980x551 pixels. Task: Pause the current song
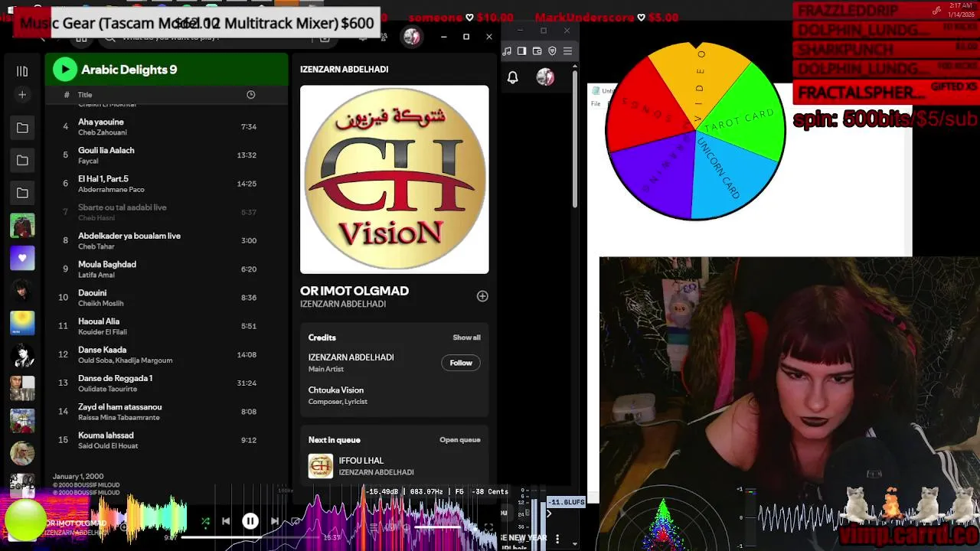250,521
